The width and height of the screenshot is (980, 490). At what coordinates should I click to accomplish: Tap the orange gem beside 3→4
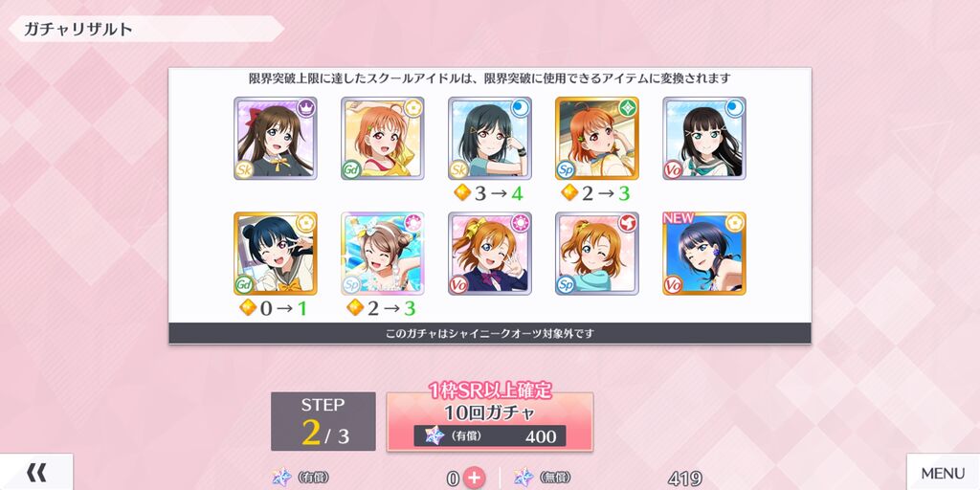point(462,193)
